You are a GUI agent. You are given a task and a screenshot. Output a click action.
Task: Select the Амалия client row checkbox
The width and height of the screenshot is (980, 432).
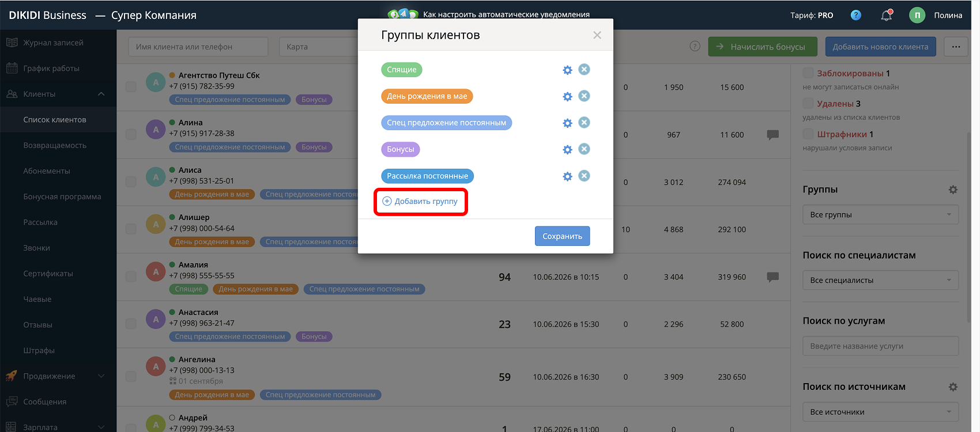point(131,276)
